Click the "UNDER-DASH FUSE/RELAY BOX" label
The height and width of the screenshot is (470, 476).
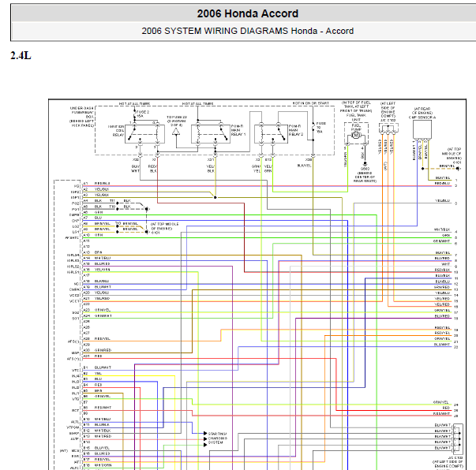pos(82,112)
